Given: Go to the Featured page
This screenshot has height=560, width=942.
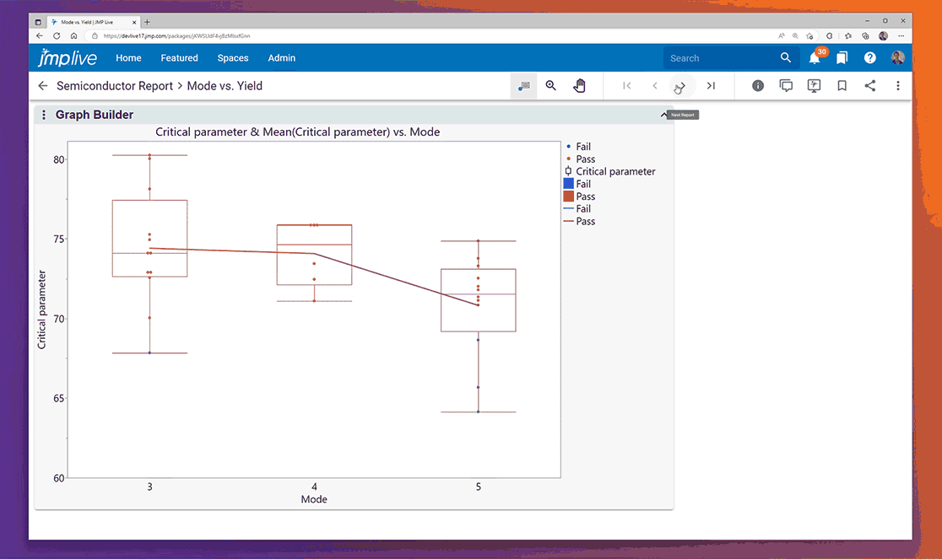Looking at the screenshot, I should click(x=179, y=58).
